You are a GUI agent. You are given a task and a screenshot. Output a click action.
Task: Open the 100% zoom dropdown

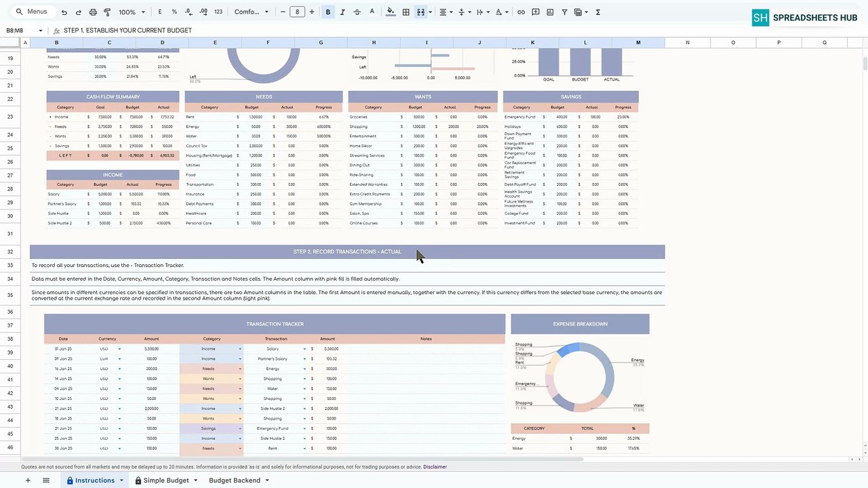coord(132,12)
